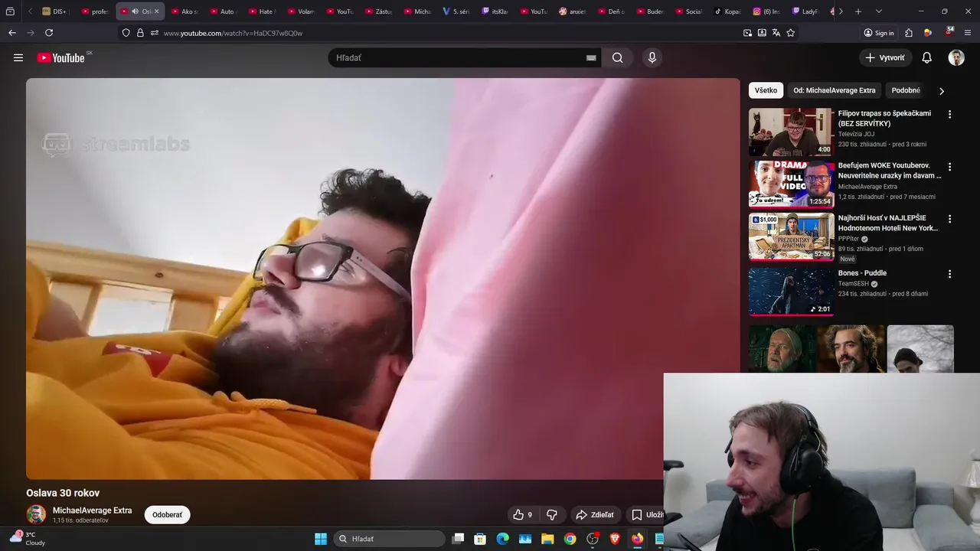The image size is (980, 551).
Task: Open File Explorer from the taskbar
Action: [547, 539]
